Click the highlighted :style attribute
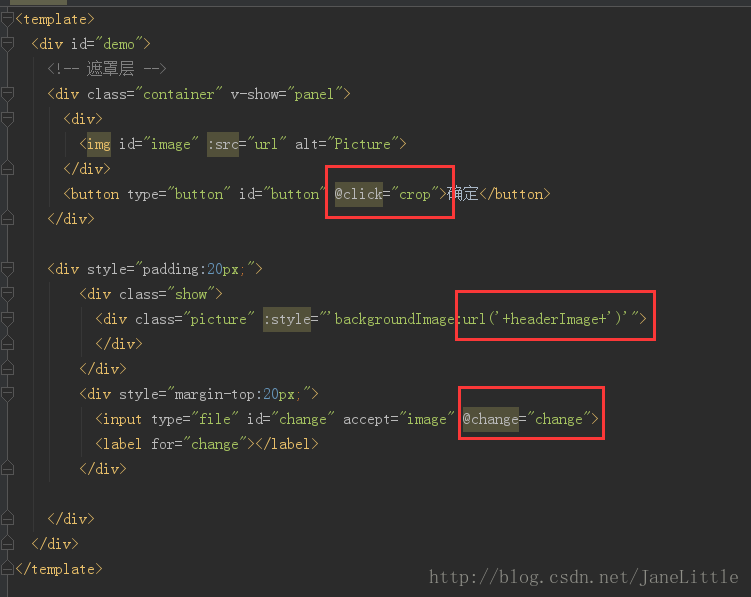Screen dimensions: 751x597 tap(287, 319)
